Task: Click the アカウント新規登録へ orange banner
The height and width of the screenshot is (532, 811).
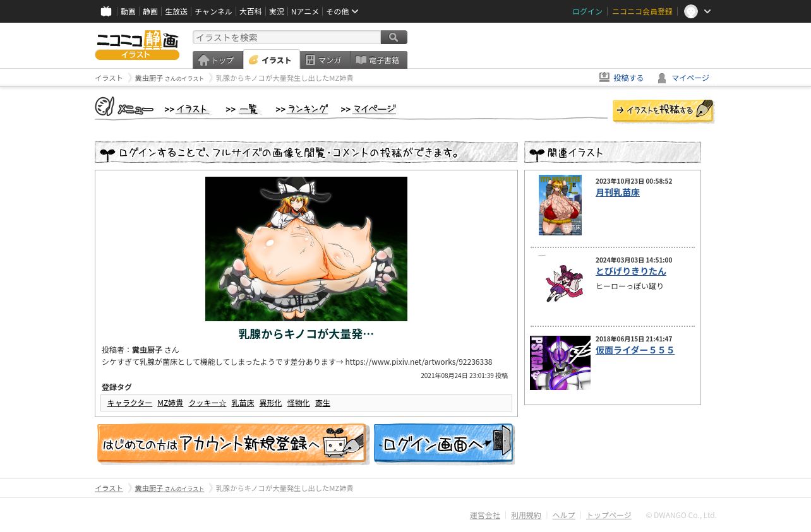Action: [232, 444]
